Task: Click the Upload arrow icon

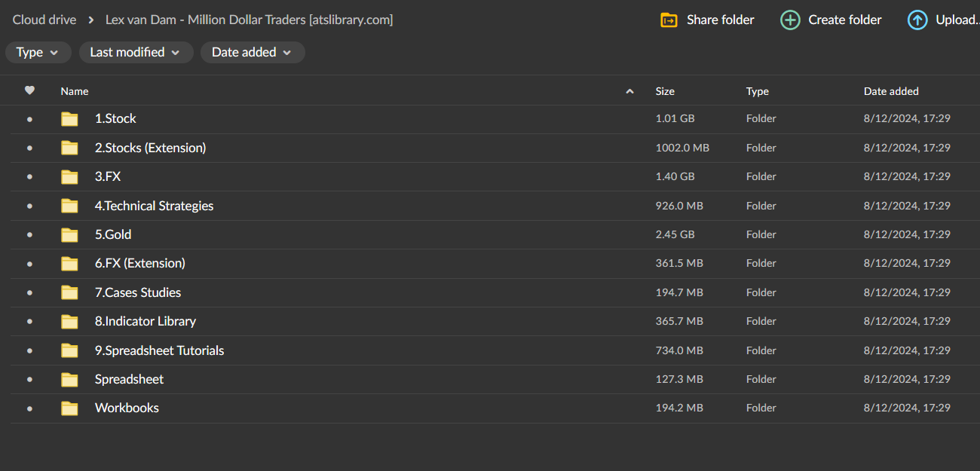Action: pos(917,20)
